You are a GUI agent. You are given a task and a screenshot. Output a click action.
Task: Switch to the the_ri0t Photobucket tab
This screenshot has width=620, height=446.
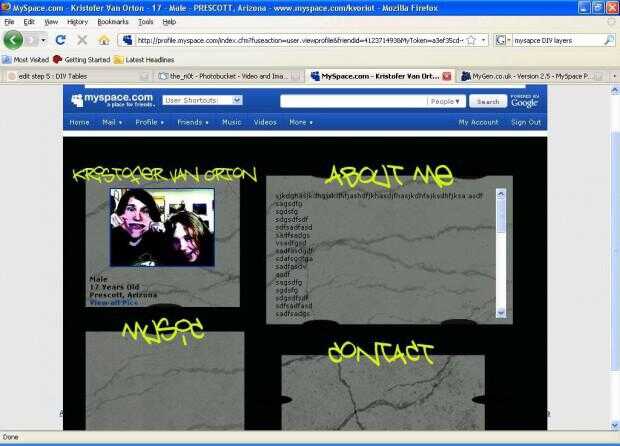229,76
